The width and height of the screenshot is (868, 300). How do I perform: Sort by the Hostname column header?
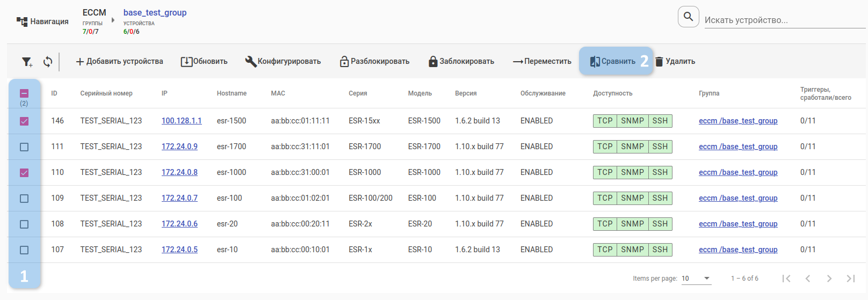click(x=232, y=93)
